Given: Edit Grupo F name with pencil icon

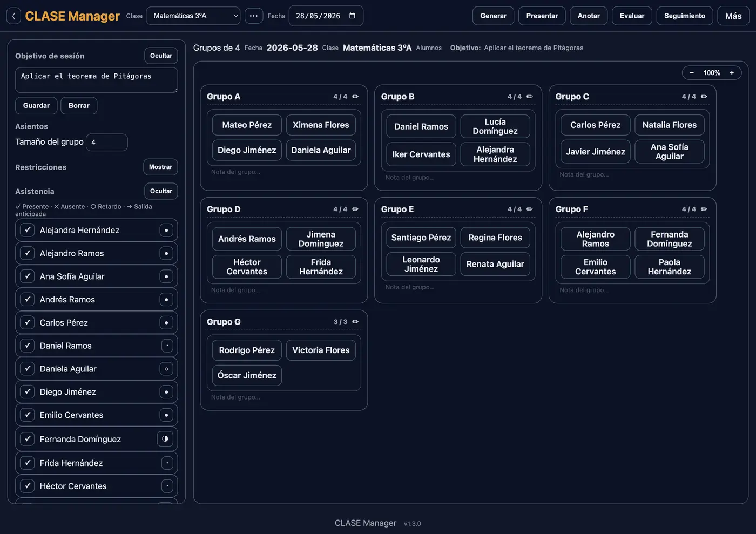Looking at the screenshot, I should (704, 209).
